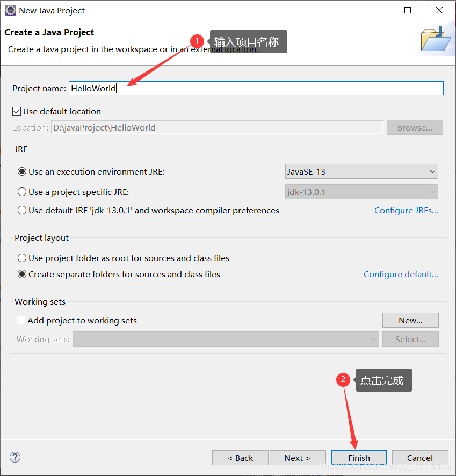
Task: Minimize the New Java Project window
Action: coord(377,10)
